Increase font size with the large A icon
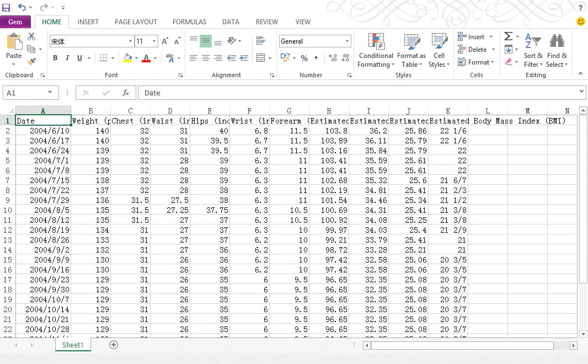 tap(165, 41)
